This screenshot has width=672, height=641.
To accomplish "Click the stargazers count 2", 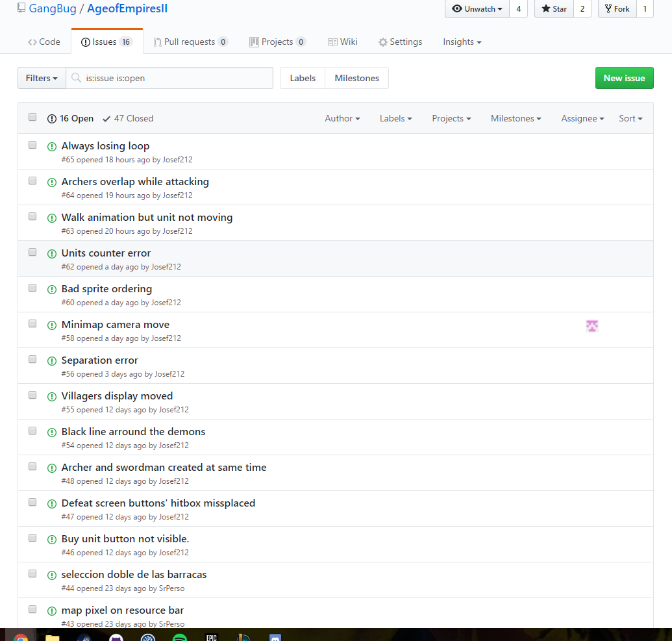I will (582, 8).
